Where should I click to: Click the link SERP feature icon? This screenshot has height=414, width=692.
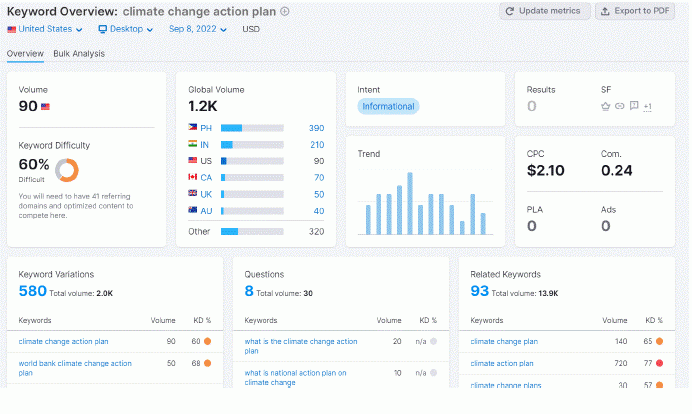click(x=620, y=106)
